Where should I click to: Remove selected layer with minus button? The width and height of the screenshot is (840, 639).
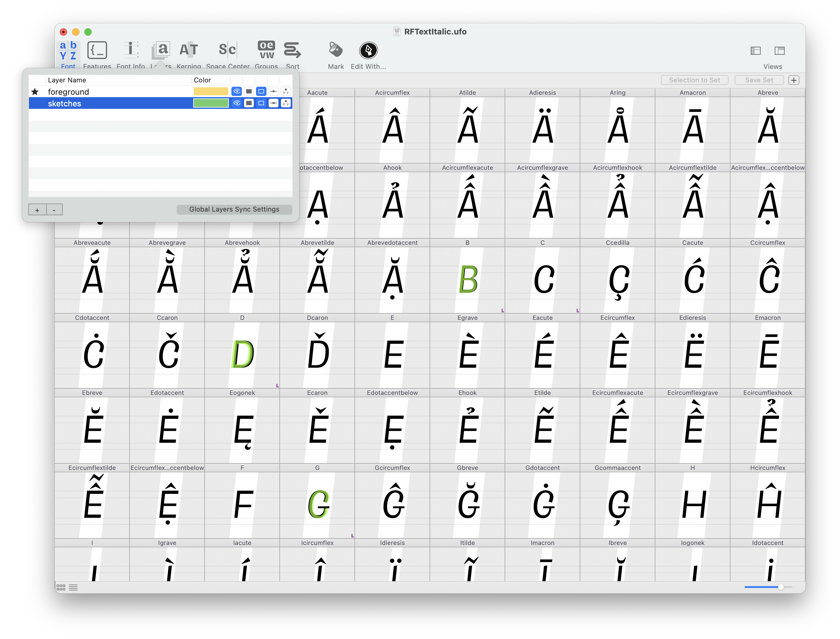[54, 210]
